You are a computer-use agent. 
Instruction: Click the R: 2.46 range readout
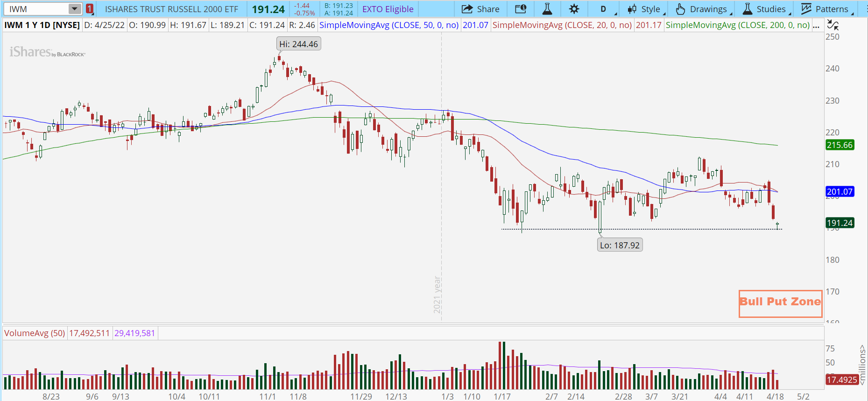tap(302, 25)
